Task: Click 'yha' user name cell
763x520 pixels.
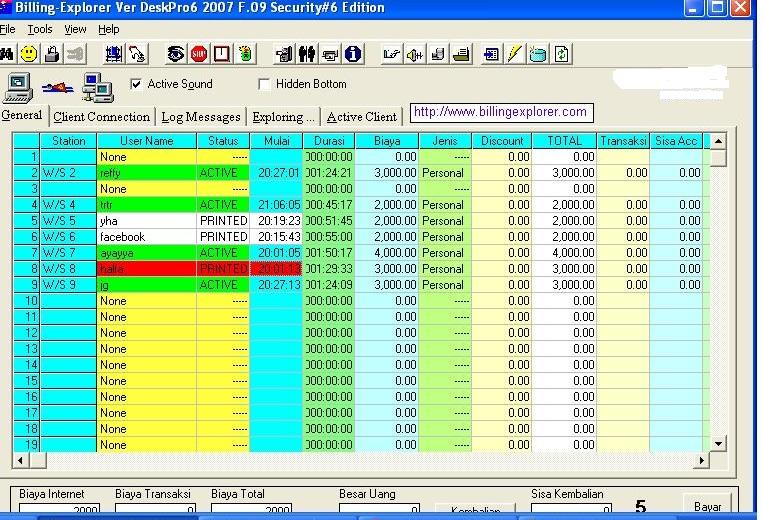Action: (146, 221)
